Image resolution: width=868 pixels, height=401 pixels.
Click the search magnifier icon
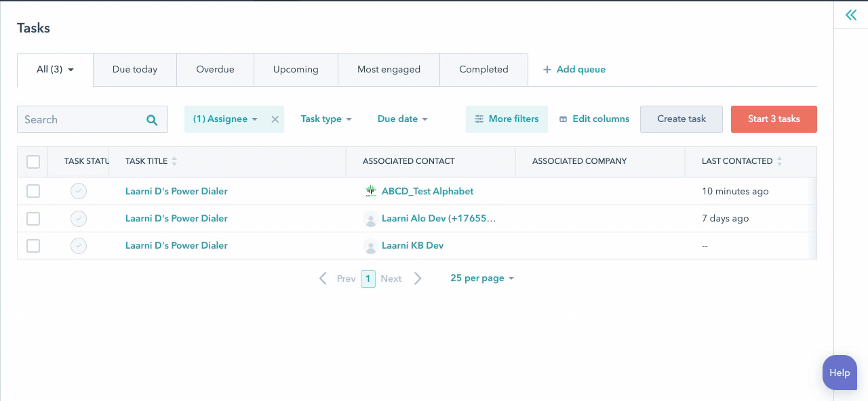152,120
